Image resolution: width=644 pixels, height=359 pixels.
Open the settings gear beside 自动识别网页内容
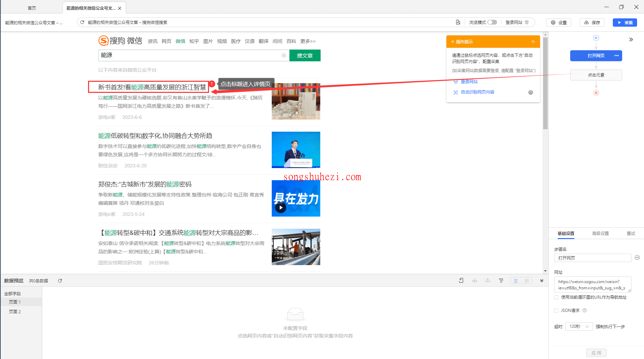[530, 93]
